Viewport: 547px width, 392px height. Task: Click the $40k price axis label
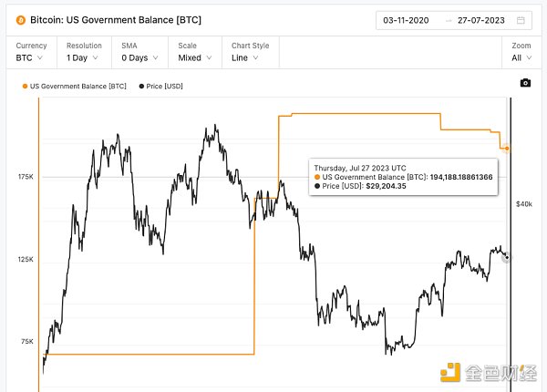click(524, 203)
